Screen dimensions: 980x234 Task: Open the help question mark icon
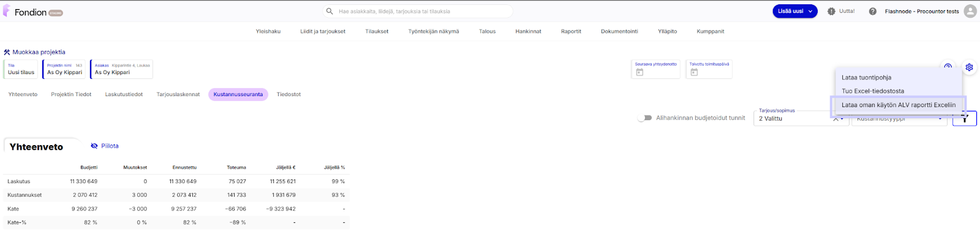coord(873,11)
